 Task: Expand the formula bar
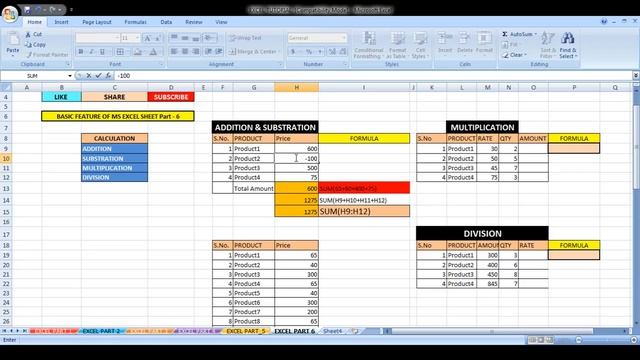636,76
